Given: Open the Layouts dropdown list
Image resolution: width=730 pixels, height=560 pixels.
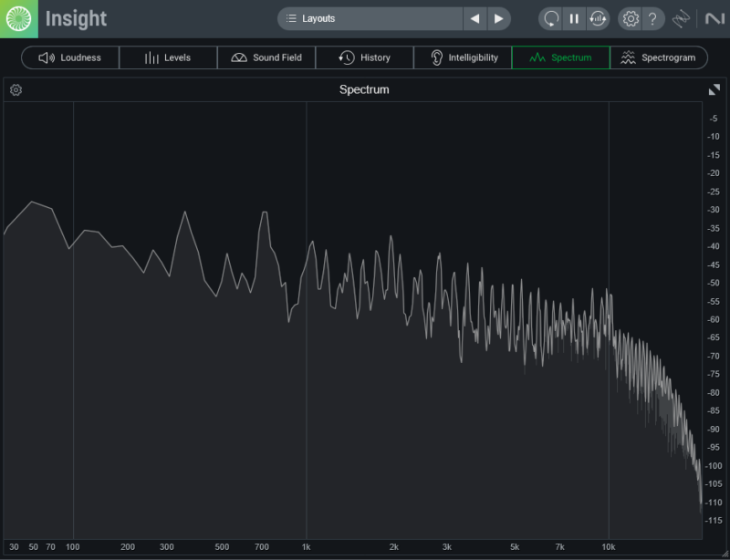Looking at the screenshot, I should (370, 18).
